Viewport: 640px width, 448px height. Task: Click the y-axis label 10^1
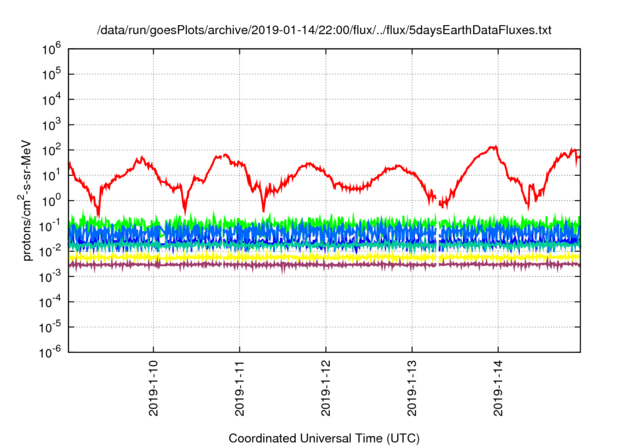point(52,175)
